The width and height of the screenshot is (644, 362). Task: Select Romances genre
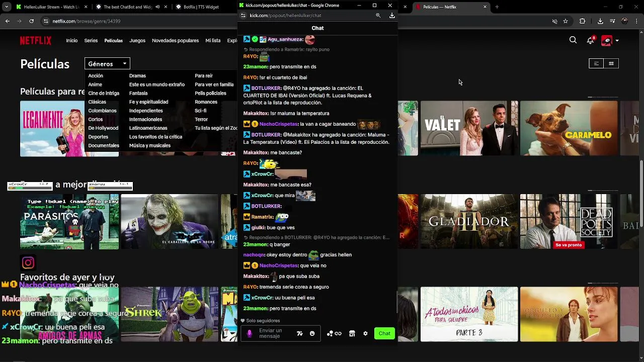click(x=206, y=102)
